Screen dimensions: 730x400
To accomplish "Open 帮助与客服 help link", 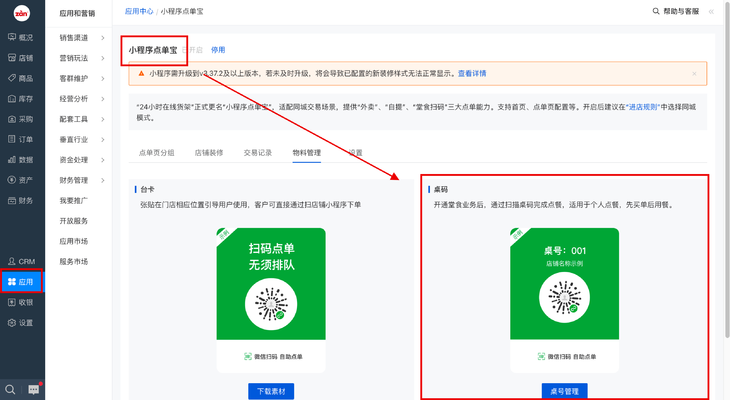I will coord(681,11).
